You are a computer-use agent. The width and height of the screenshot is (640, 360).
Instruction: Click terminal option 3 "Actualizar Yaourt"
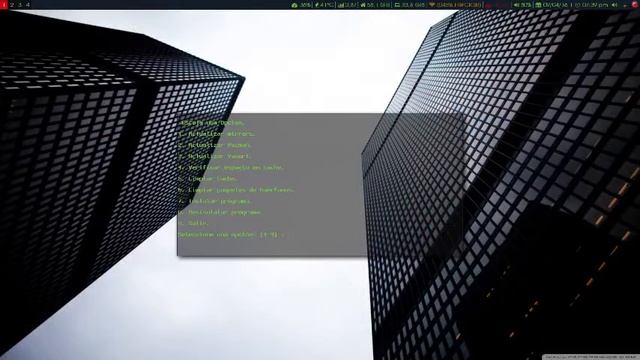215,156
